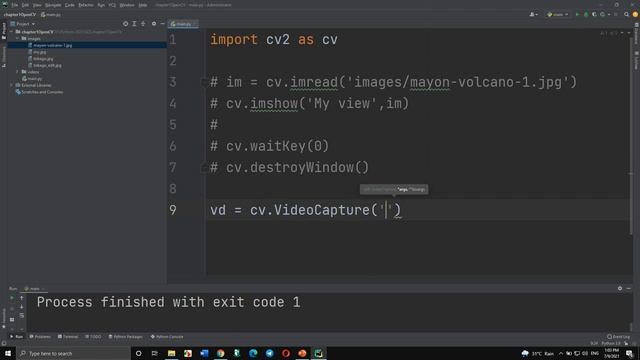This screenshot has height=360, width=640.
Task: Click the orange IDE updates avatar icon
Action: pyautogui.click(x=635, y=14)
